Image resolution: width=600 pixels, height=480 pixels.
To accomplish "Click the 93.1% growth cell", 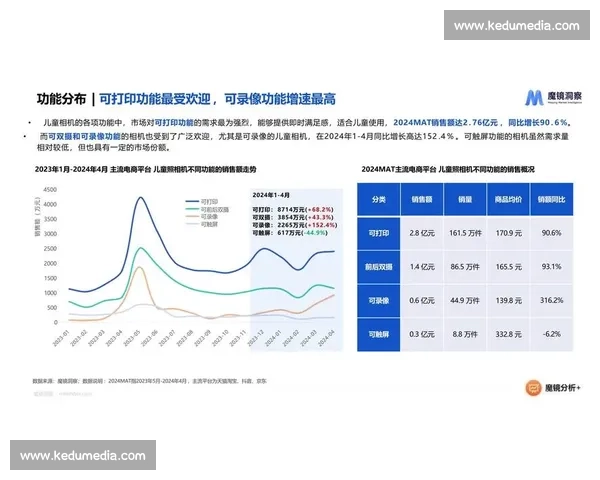I will tap(551, 266).
